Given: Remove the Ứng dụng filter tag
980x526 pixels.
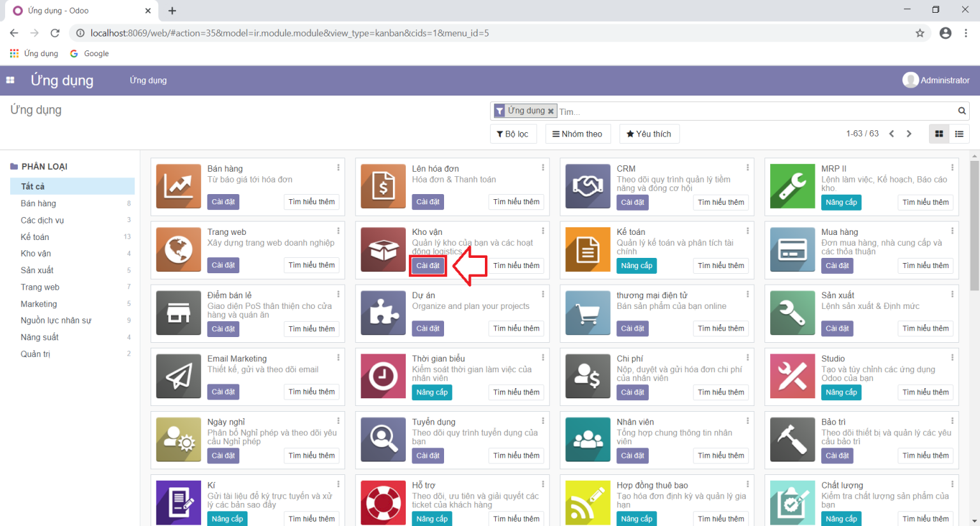Looking at the screenshot, I should [551, 110].
